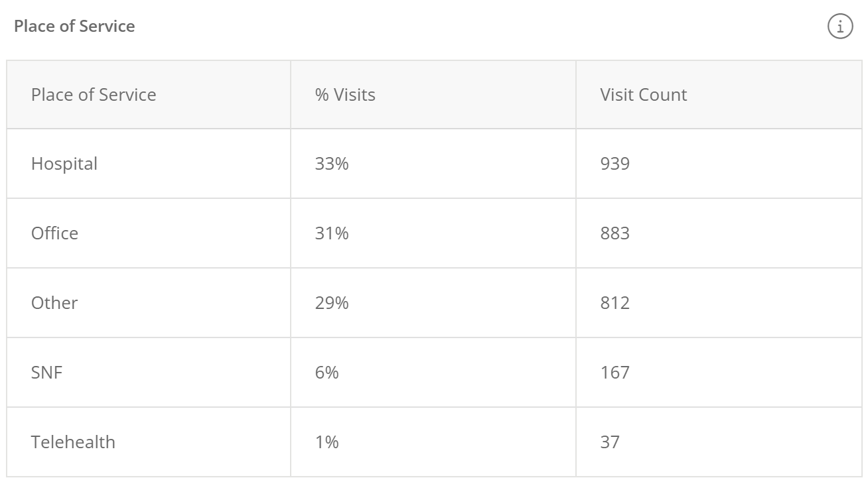Click the 1% value for Telehealth
Screen dimensions: 868x484
tap(327, 442)
